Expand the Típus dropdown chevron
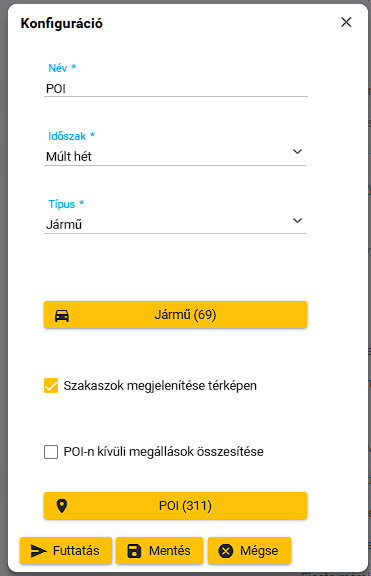This screenshot has width=371, height=576. pos(297,220)
